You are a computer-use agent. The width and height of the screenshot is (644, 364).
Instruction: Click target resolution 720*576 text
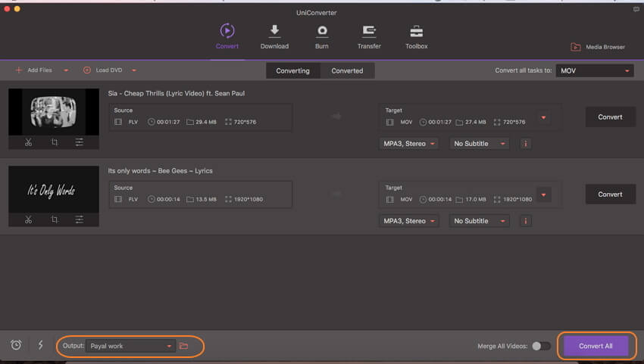(514, 122)
